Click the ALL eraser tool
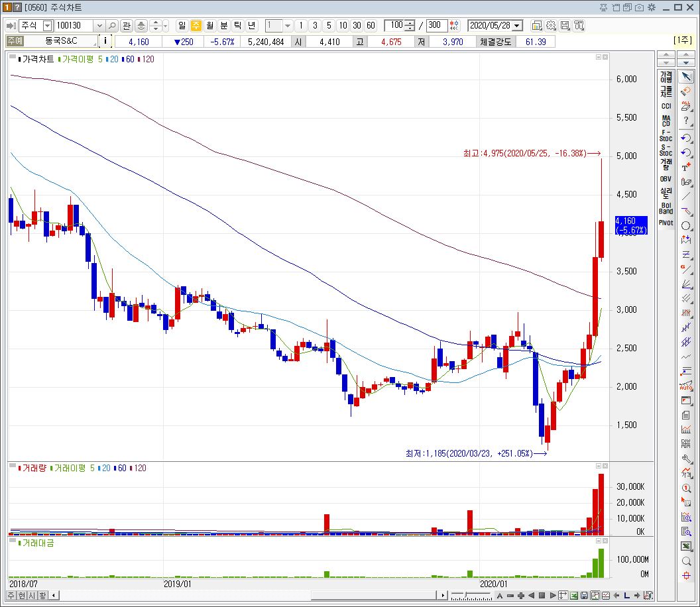The image size is (700, 607). 686,106
